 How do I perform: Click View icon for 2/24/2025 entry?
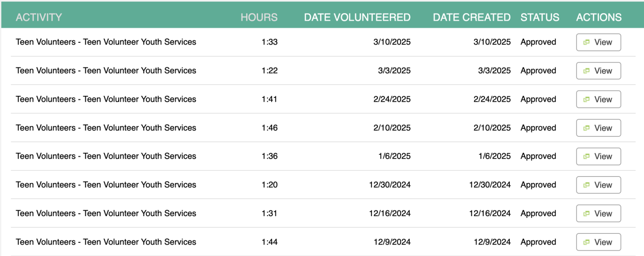(586, 100)
